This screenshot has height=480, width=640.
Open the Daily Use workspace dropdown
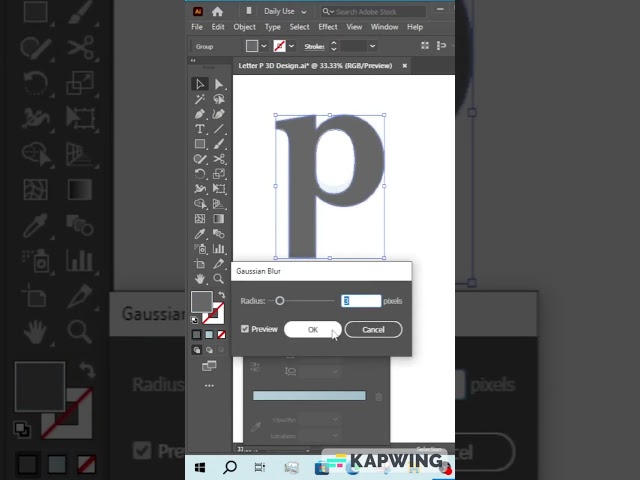coord(284,11)
